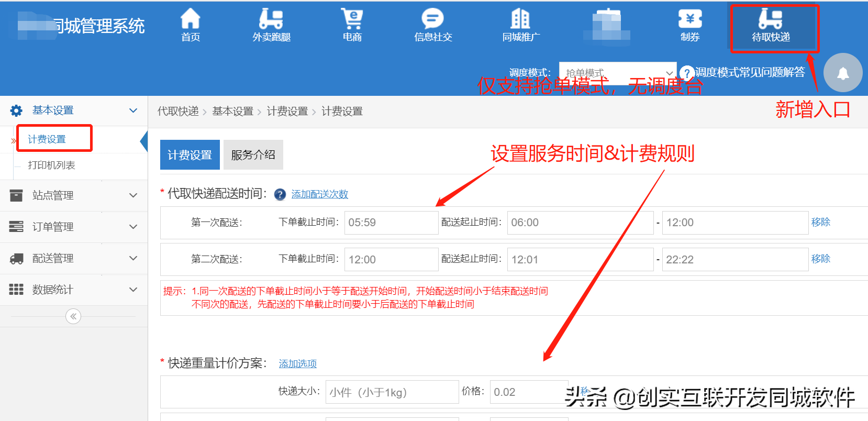Image resolution: width=868 pixels, height=421 pixels.
Task: Open the 站点管理 menu label
Action: click(x=53, y=195)
